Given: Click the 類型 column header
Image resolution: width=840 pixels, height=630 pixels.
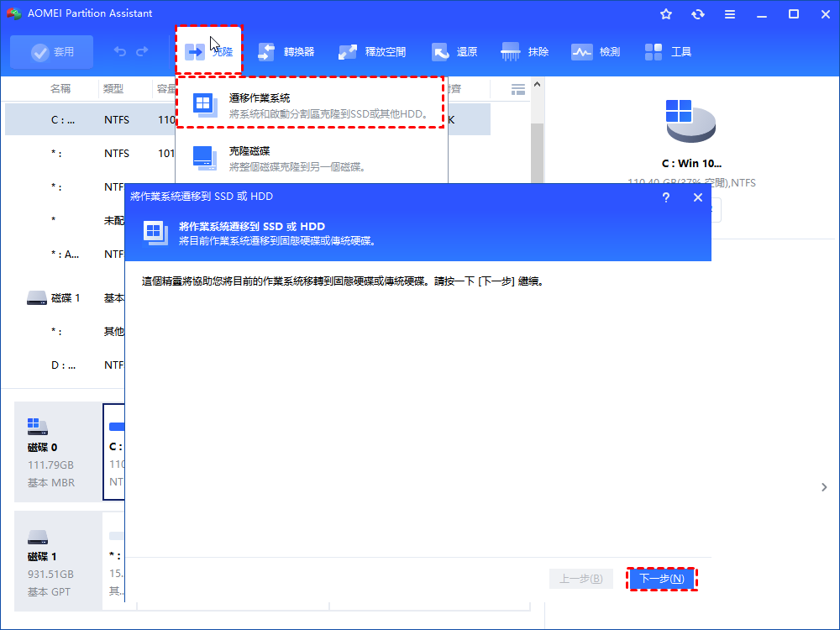Looking at the screenshot, I should click(113, 88).
